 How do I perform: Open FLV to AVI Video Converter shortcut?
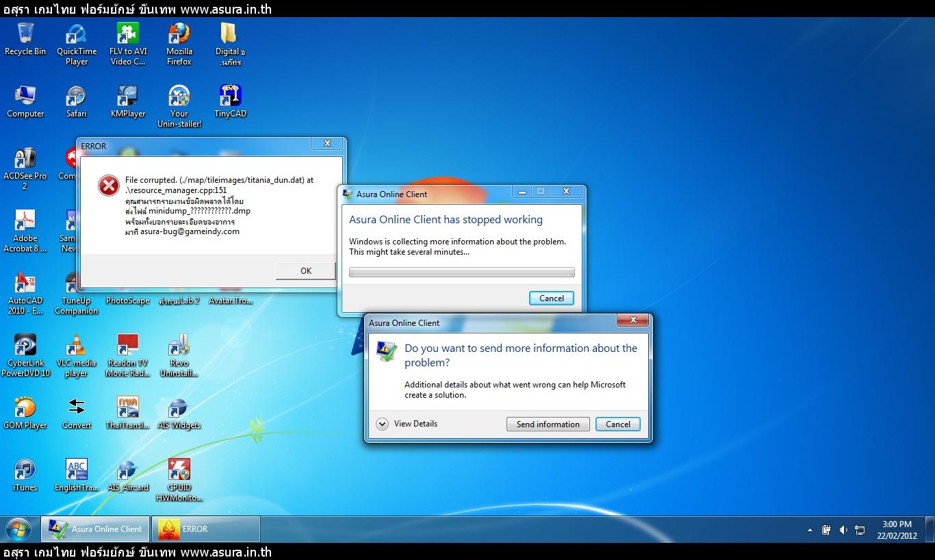[128, 44]
